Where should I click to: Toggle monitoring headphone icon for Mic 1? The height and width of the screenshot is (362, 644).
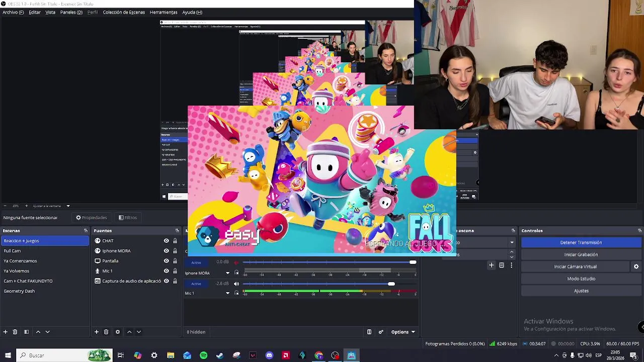pos(236,293)
